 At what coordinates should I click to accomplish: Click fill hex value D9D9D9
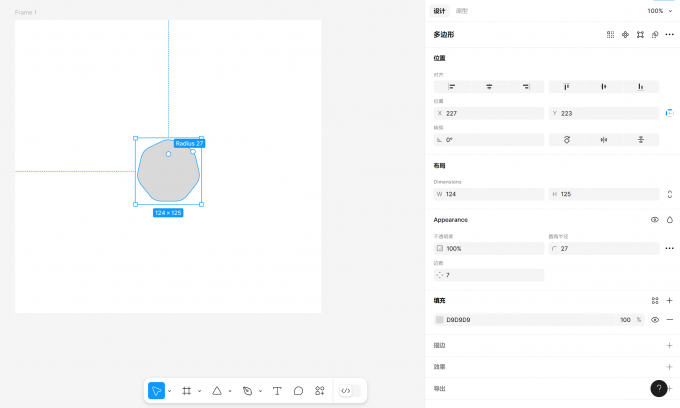(458, 320)
